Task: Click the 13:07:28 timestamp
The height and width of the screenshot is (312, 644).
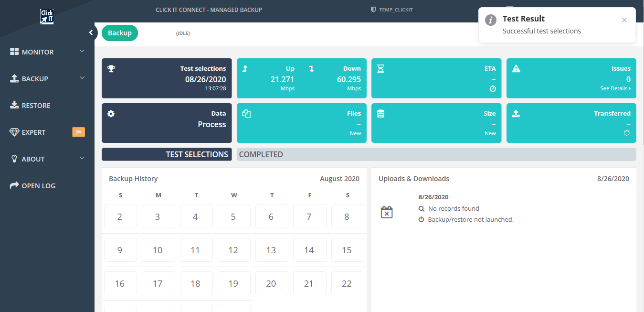Action: (x=216, y=88)
